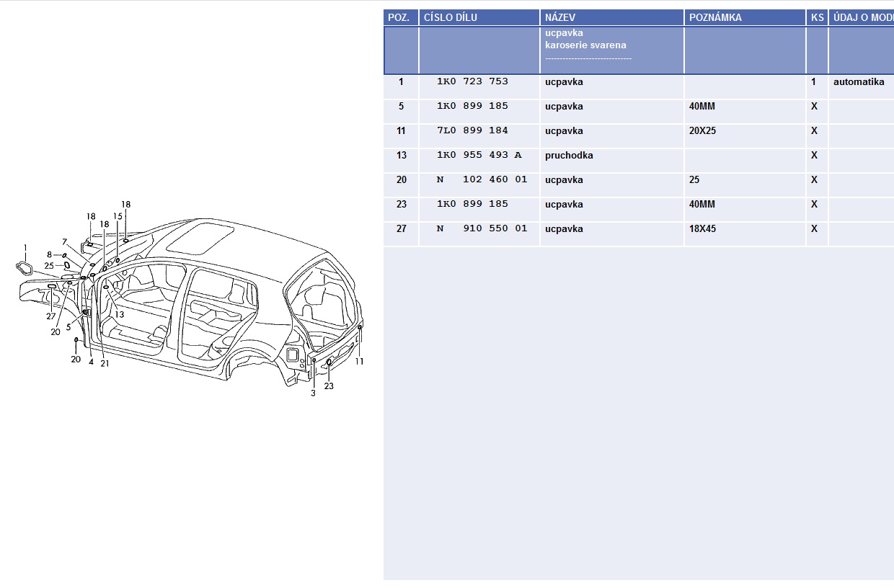The image size is (894, 588).
Task: Select callout 15 above the windshield pillar
Action: click(118, 216)
